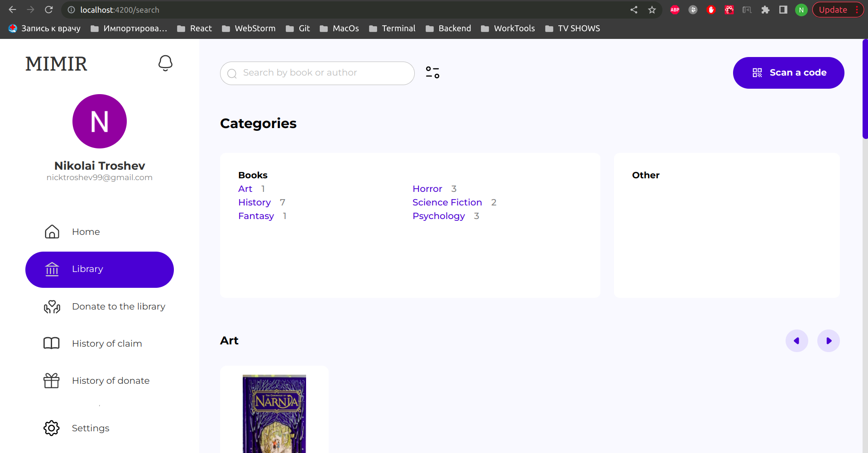Open the notifications bell
This screenshot has height=453, width=868.
click(165, 63)
